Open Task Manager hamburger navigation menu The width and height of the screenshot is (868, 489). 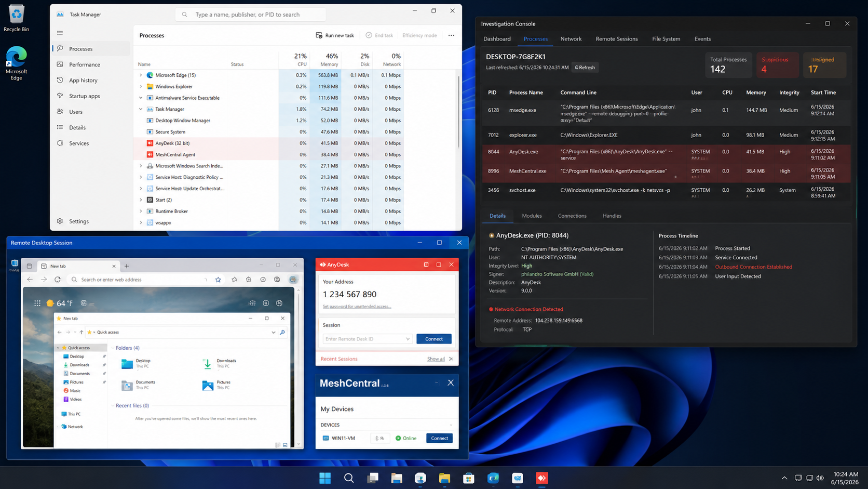[60, 33]
